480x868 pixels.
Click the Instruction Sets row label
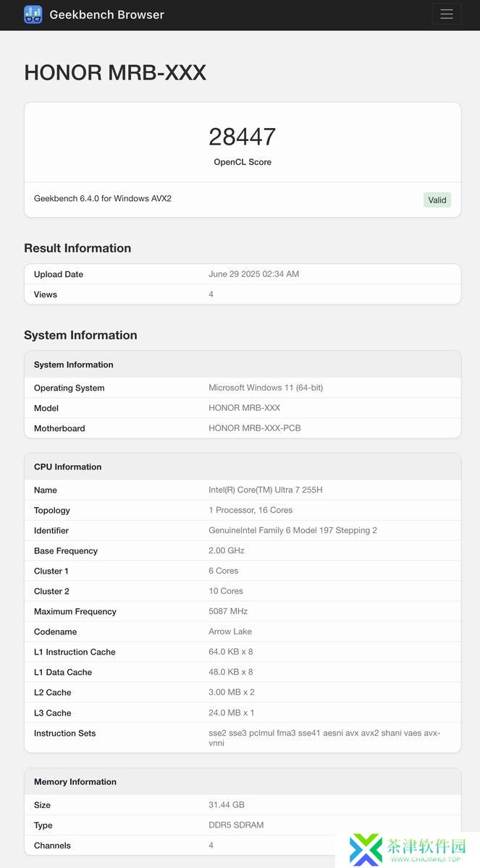pyautogui.click(x=65, y=733)
